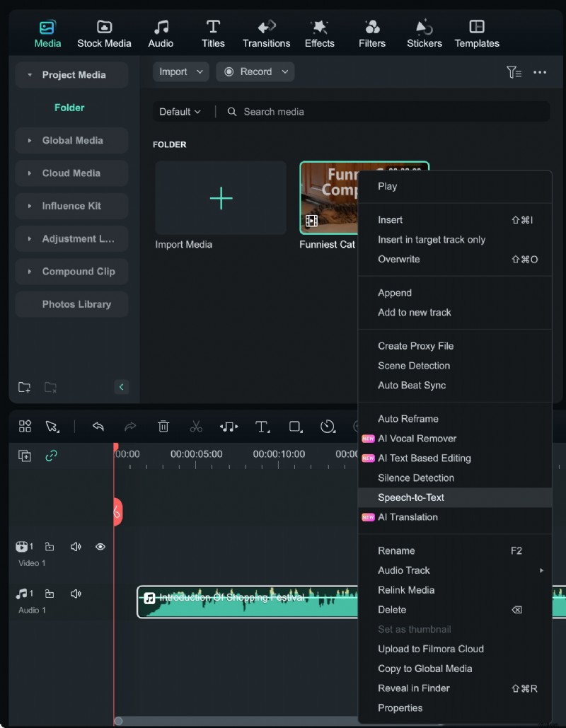Lock the Video 1 track

[x=50, y=547]
